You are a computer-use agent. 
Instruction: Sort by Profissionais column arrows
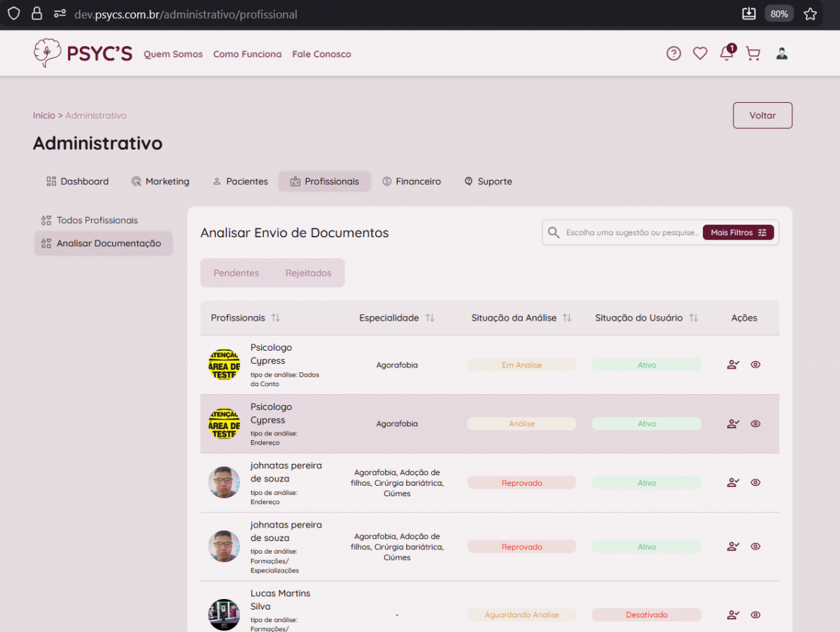coord(276,318)
